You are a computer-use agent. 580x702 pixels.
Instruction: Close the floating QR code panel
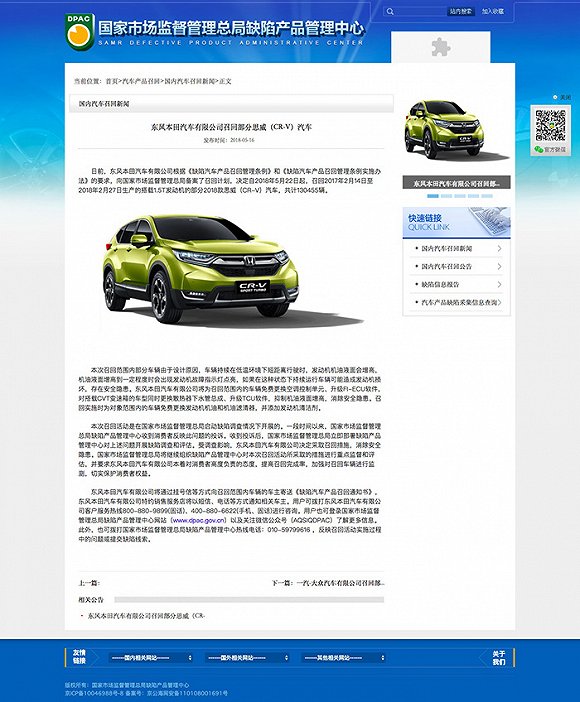tap(563, 97)
